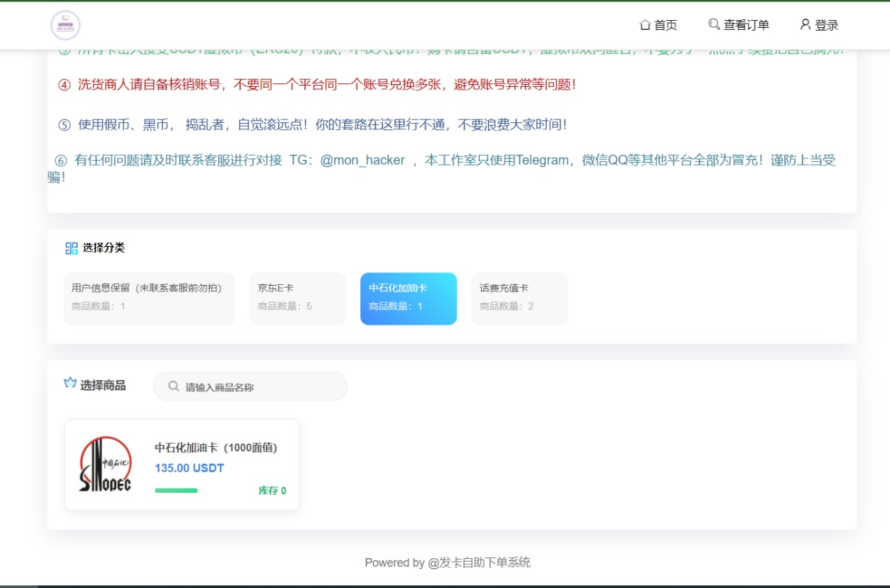Viewport: 890px width, 588px height.
Task: Click the magnifier icon inside the search box
Action: coord(173,386)
